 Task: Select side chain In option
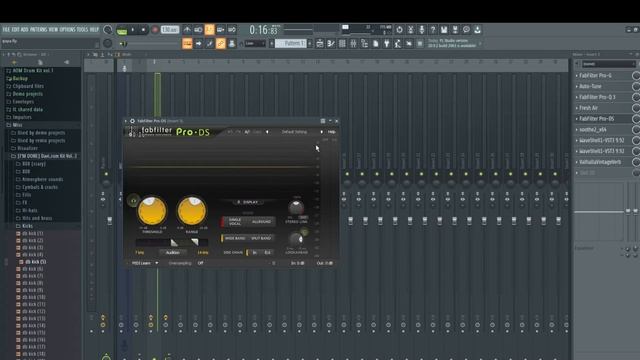click(x=254, y=253)
